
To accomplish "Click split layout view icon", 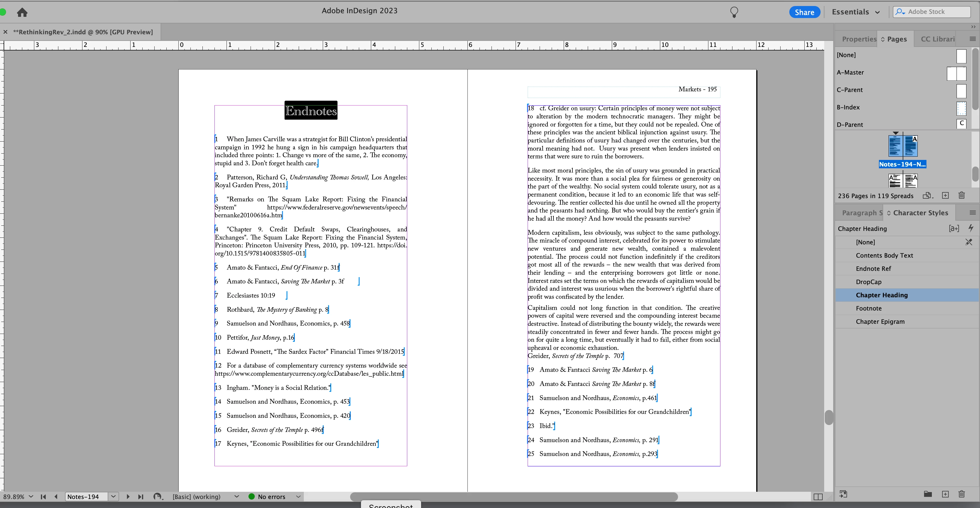I will tap(818, 497).
